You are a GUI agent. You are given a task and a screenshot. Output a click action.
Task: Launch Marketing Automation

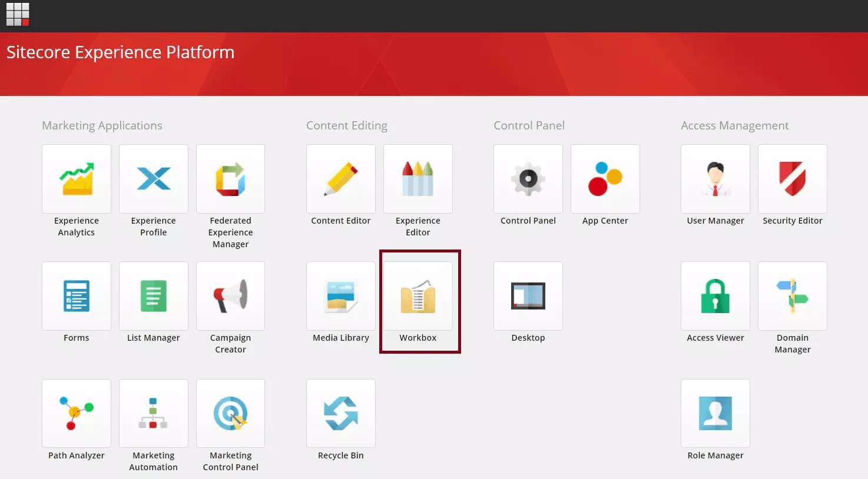pos(154,414)
